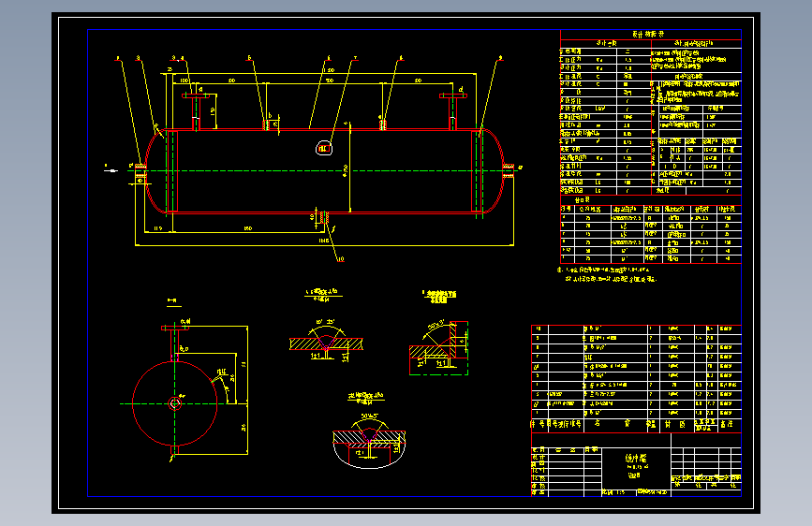The image size is (812, 526).
Task: Select balloon label 9 at the top right
Action: pos(500,58)
